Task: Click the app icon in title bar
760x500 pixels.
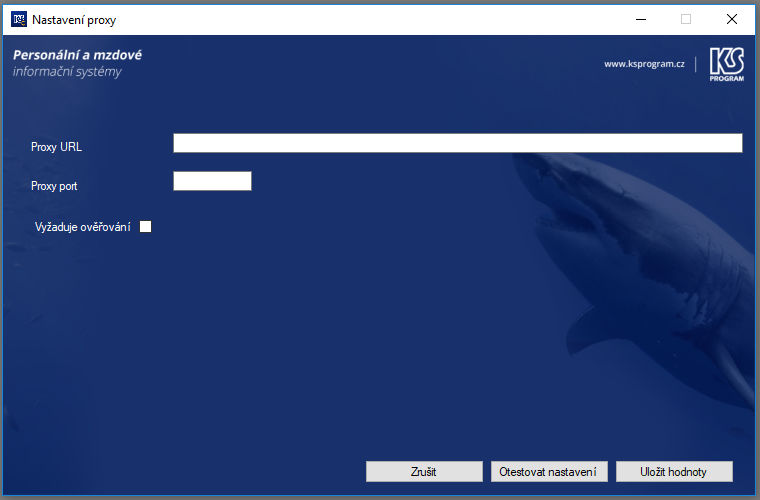Action: click(19, 19)
